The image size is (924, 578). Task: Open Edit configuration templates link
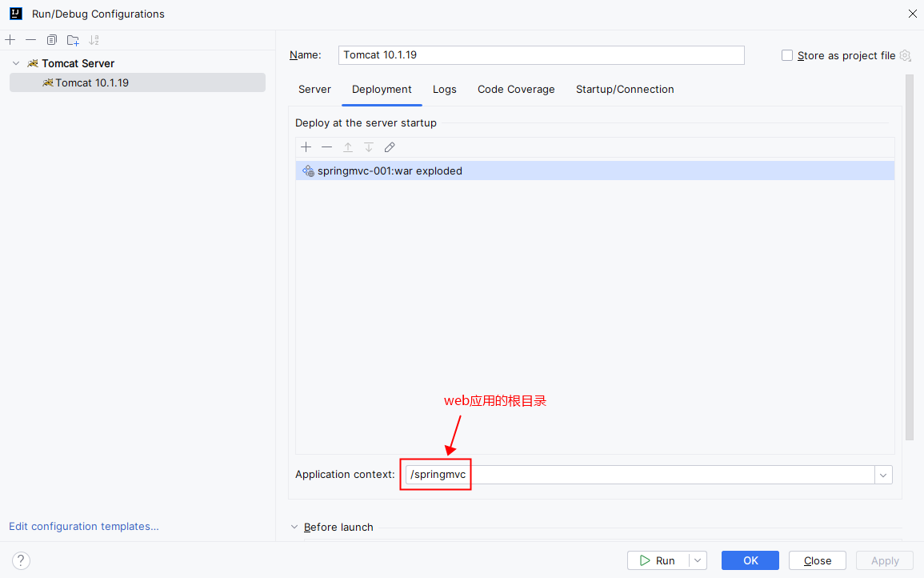tap(84, 526)
